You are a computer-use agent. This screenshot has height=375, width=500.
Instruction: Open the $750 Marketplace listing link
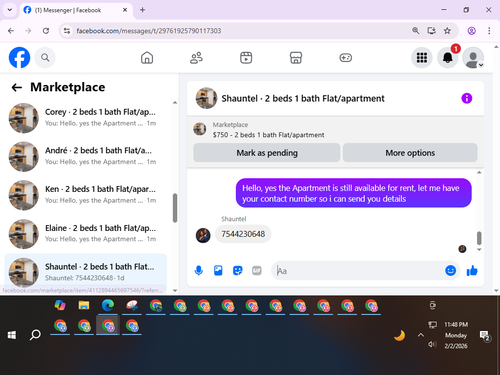(x=268, y=135)
